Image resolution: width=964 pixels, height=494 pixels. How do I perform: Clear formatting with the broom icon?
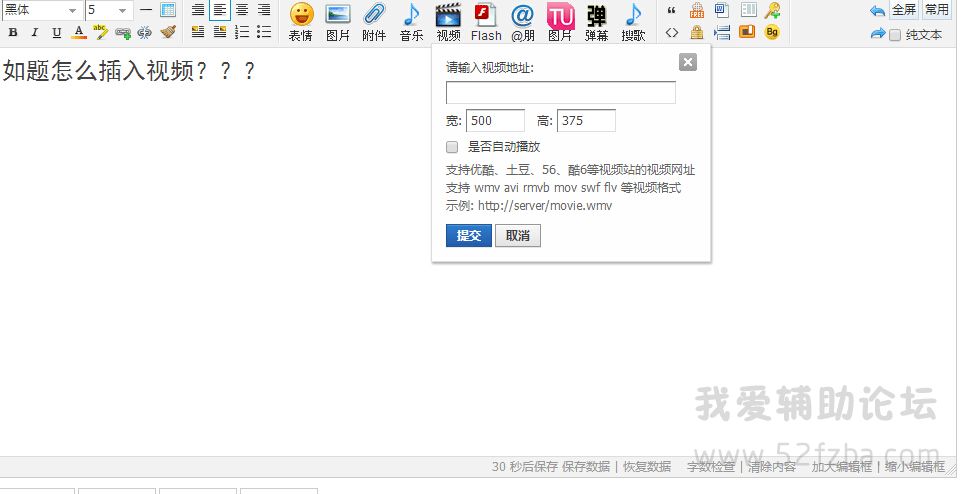tap(168, 33)
